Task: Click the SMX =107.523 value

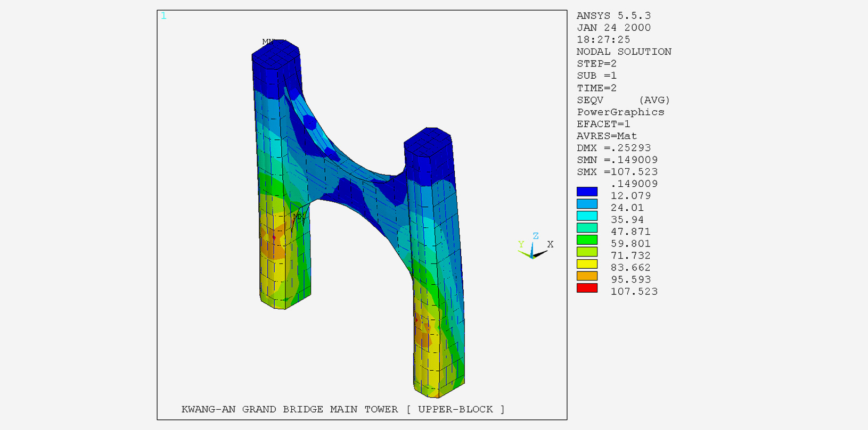Action: coord(617,172)
